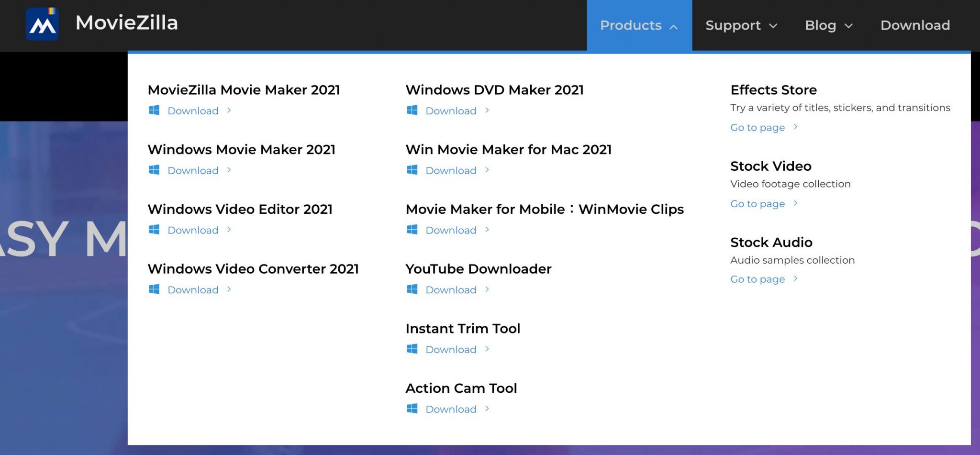980x455 pixels.
Task: Click the Windows icon beside Win Movie Maker for Mac
Action: point(412,170)
